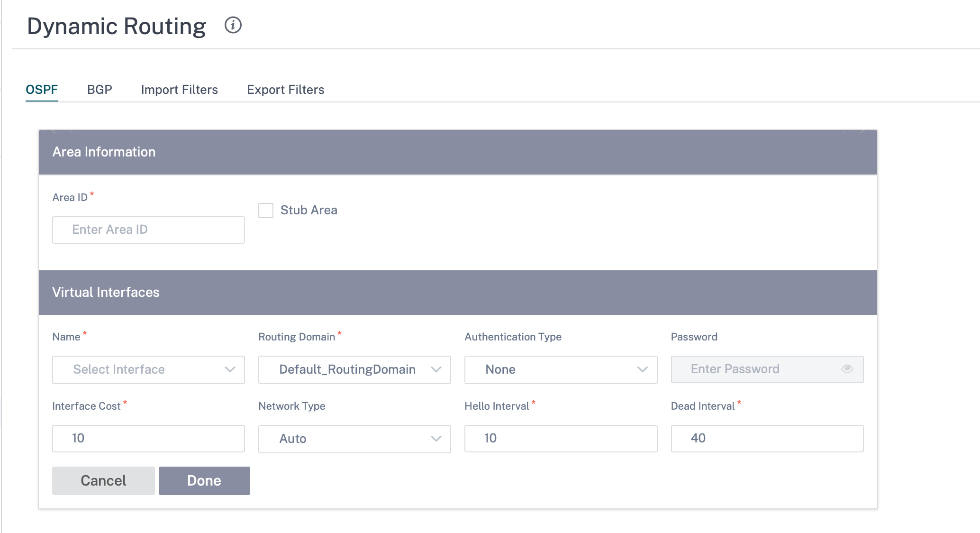Switch to the OSPF tab

[42, 90]
